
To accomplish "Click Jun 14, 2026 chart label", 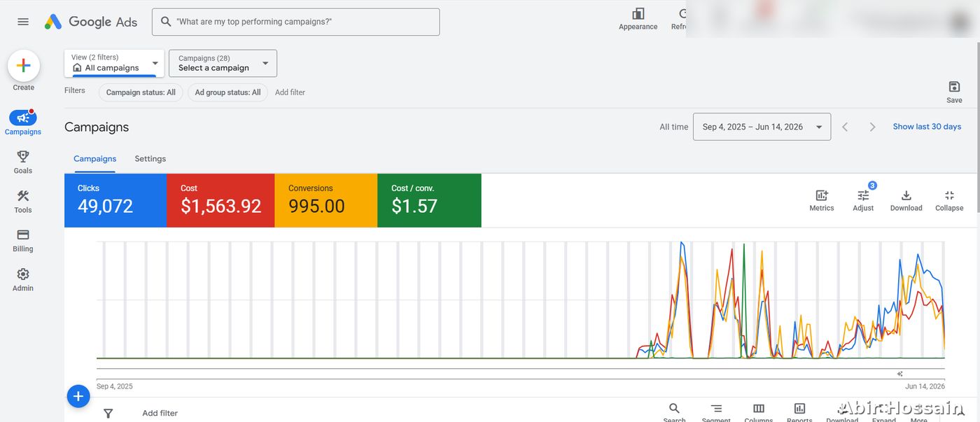I will [925, 386].
